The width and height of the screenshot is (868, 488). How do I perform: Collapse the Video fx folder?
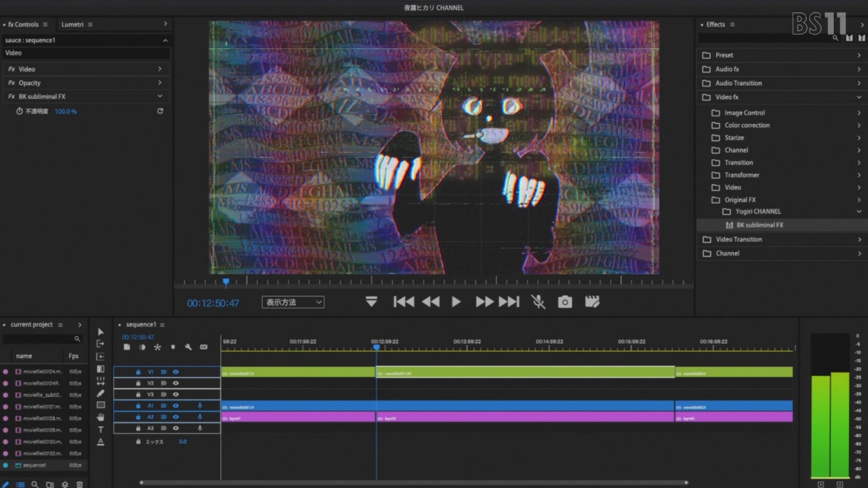(x=859, y=97)
